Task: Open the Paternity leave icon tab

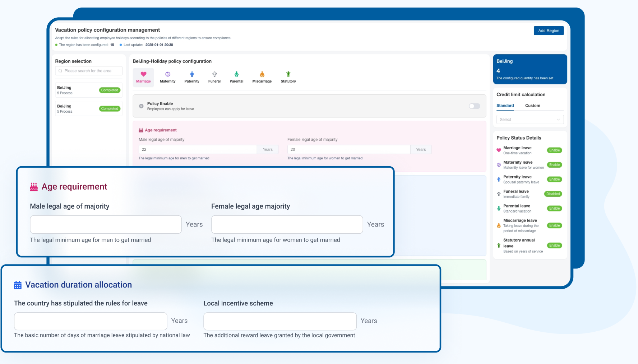Action: click(x=192, y=77)
